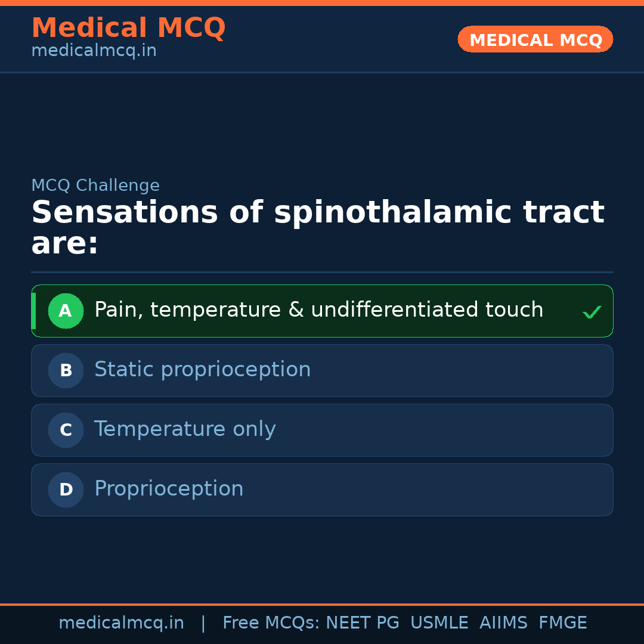Click FMGE in the footer
644x644 pixels.
coord(562,623)
